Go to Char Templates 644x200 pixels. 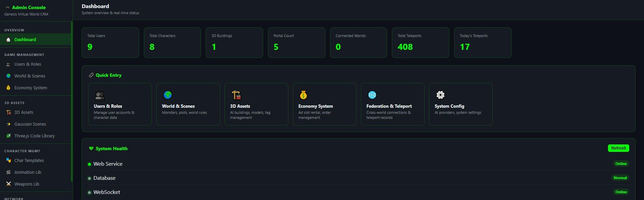click(x=35, y=161)
